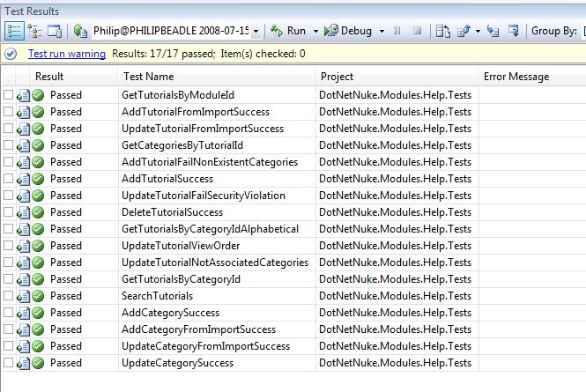Click the result document icon for UpdateCategorySuccess
Image resolution: width=586 pixels, height=392 pixels.
coord(23,363)
